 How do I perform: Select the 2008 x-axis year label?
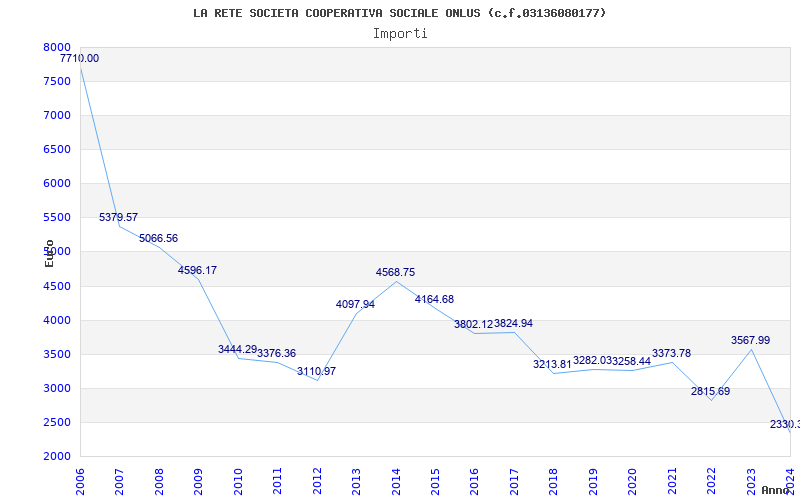tap(159, 481)
